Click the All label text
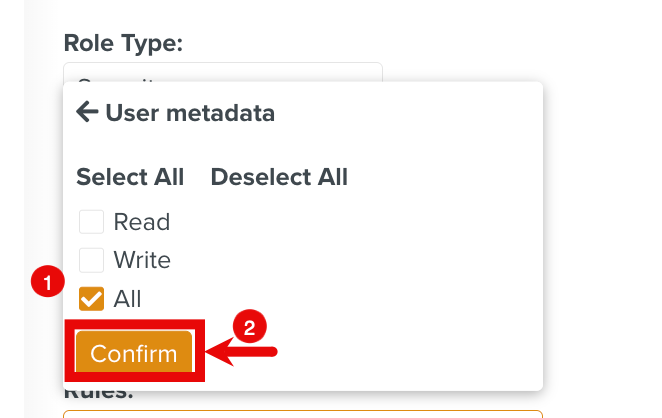The width and height of the screenshot is (662, 418). pos(128,298)
